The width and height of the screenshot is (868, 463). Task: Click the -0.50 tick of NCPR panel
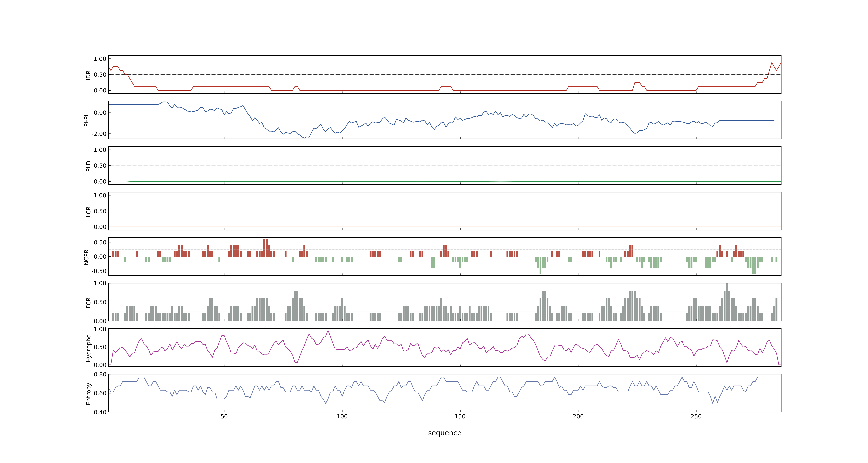[99, 271]
